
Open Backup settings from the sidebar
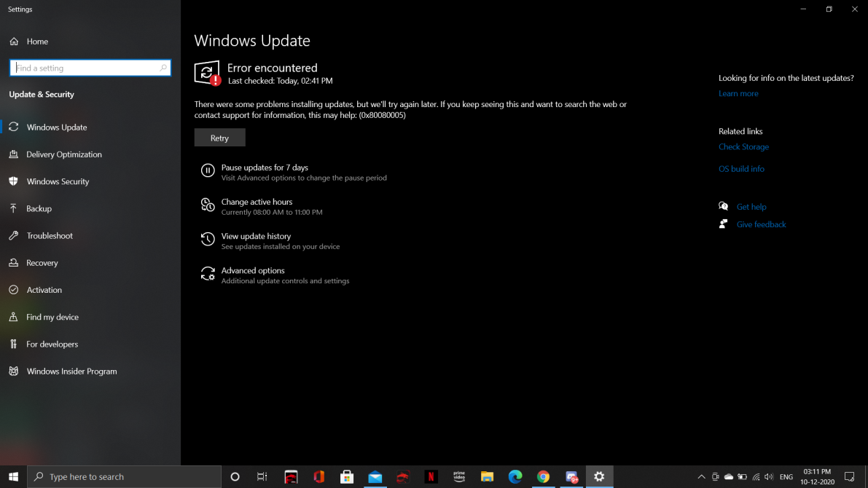[39, 208]
